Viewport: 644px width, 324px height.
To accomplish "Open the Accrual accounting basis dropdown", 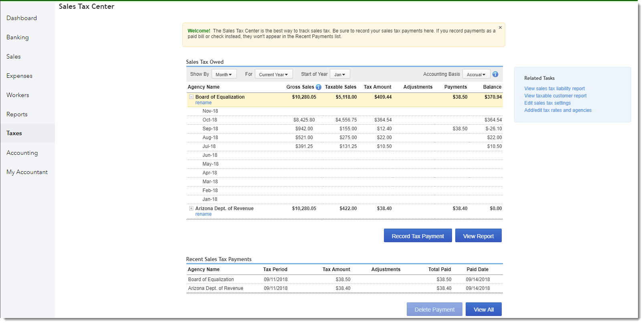I will tap(476, 74).
